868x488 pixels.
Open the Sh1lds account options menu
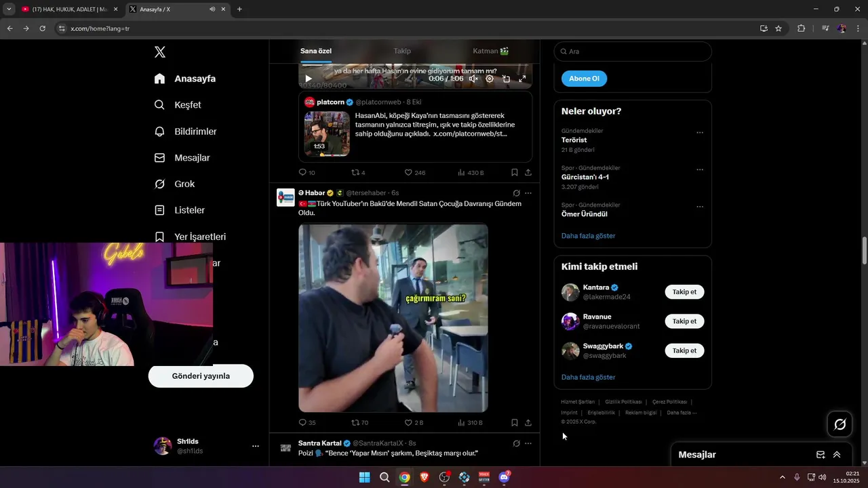pos(256,446)
